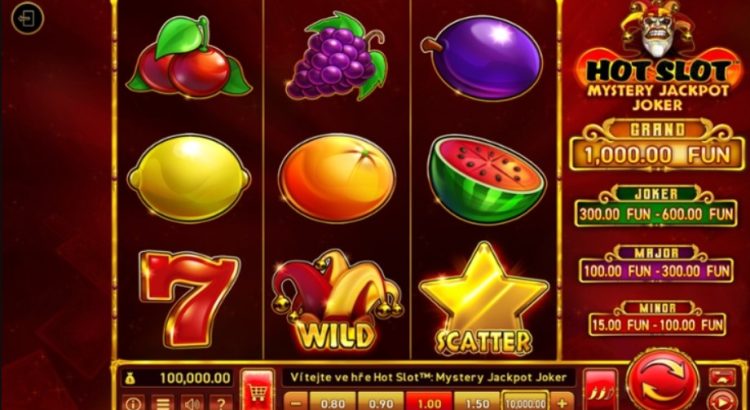Click the Wild joker hat symbol
Screen dimensions: 750x410
[337, 300]
